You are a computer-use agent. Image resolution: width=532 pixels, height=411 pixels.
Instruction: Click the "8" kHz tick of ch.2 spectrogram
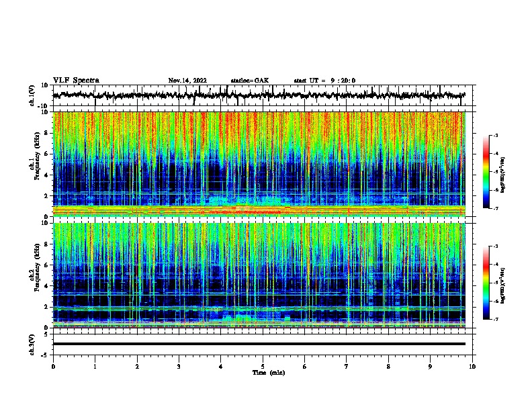coord(46,244)
